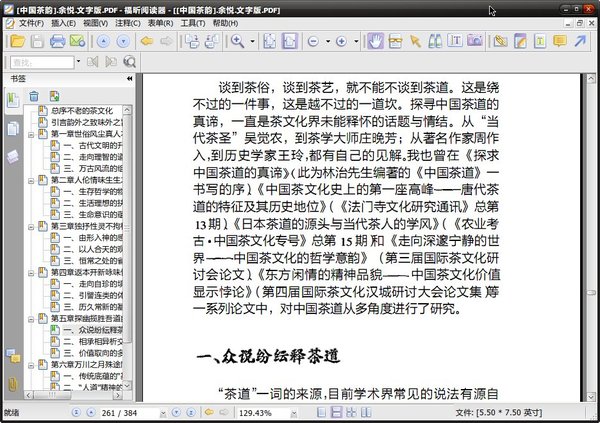Collapse the 第六章 bookmark node

(x=31, y=365)
